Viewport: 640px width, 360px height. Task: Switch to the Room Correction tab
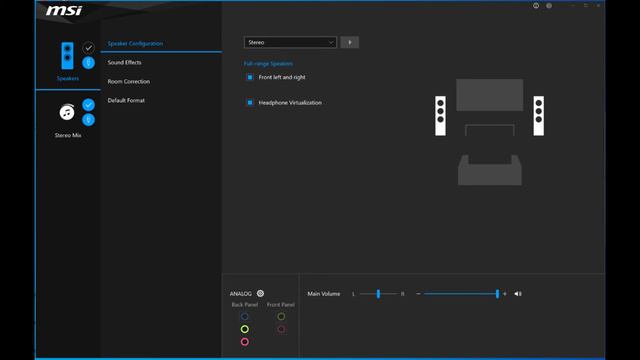click(x=129, y=81)
